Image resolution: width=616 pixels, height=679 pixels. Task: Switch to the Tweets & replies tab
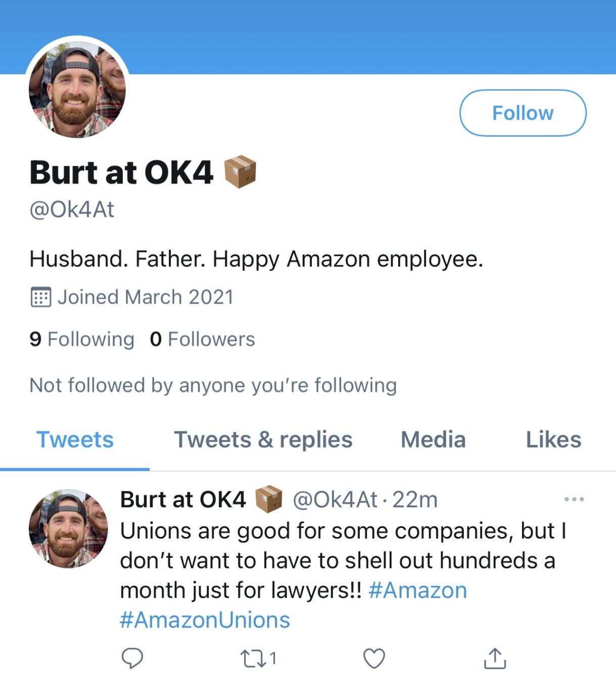pos(263,440)
